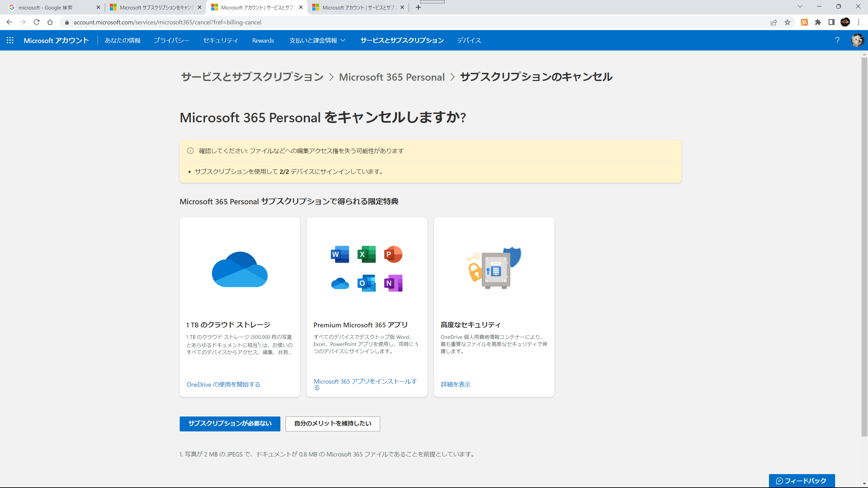868x488 pixels.
Task: Open the Chrome three-dot menu
Action: (859, 22)
